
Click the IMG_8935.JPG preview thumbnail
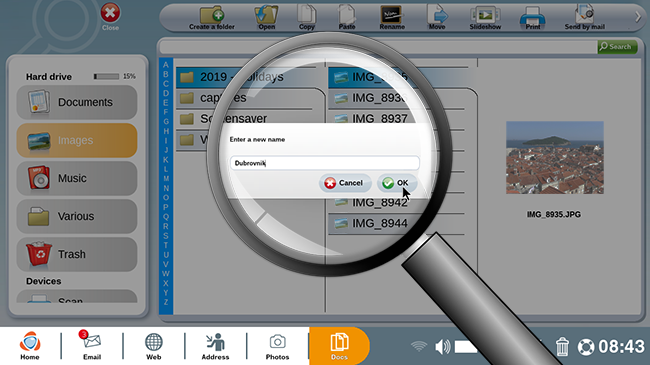coord(555,158)
